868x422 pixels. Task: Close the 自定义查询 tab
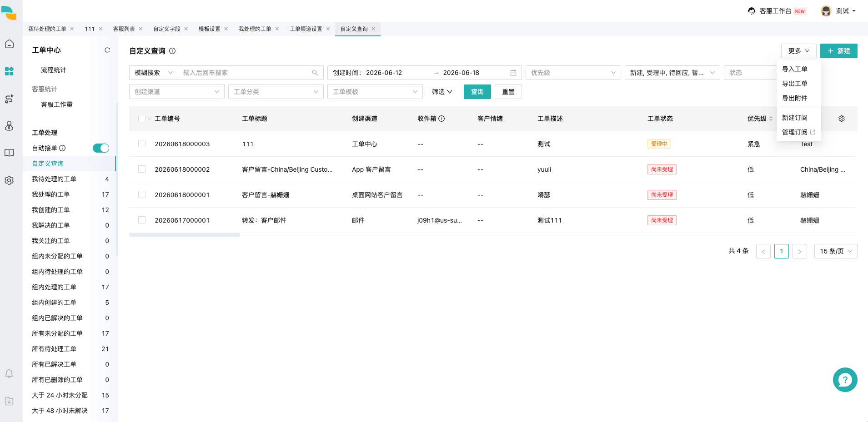pos(373,29)
